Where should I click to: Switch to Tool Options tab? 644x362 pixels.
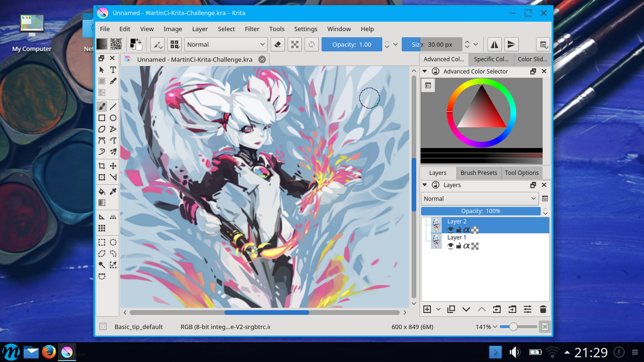(x=521, y=173)
